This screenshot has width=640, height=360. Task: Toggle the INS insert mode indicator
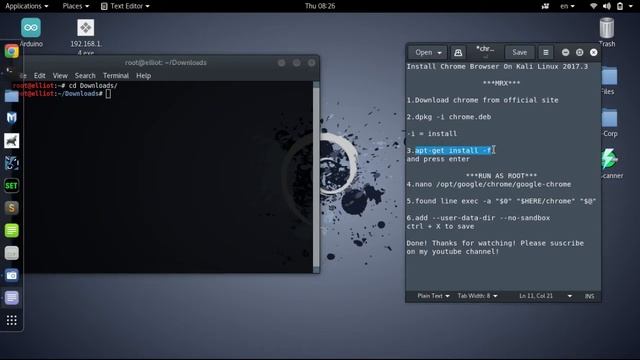589,296
